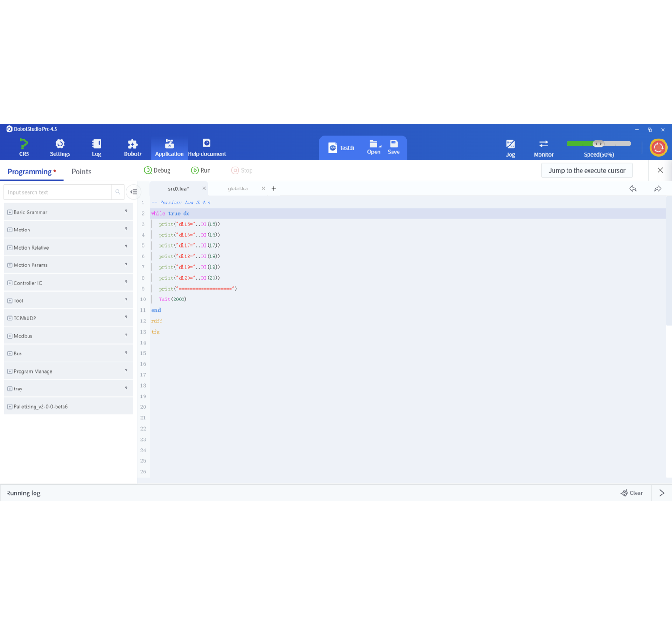Image resolution: width=672 pixels, height=626 pixels.
Task: Select the global.lua file tab
Action: coord(238,188)
